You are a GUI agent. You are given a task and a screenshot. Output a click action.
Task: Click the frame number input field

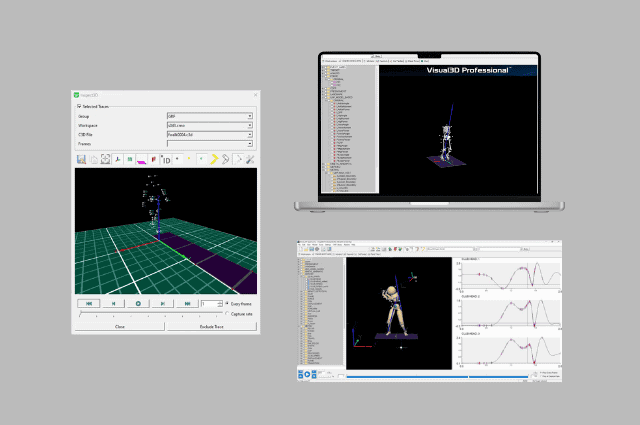210,303
